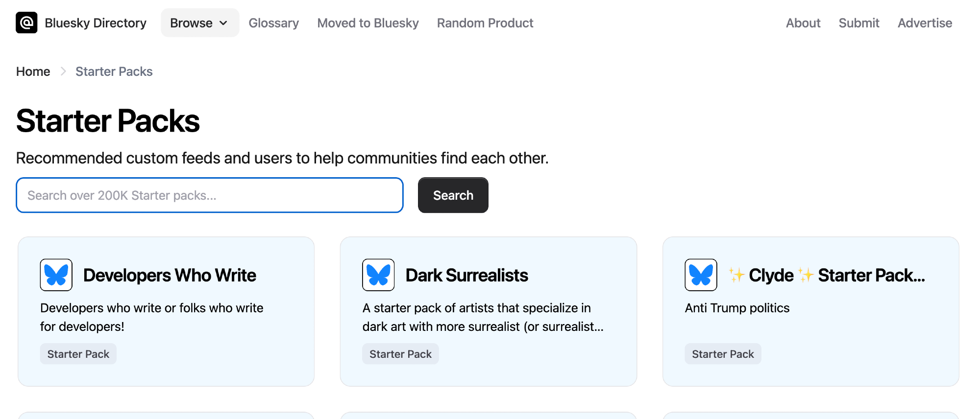Image resolution: width=980 pixels, height=419 pixels.
Task: Open the Submit page
Action: tap(859, 23)
